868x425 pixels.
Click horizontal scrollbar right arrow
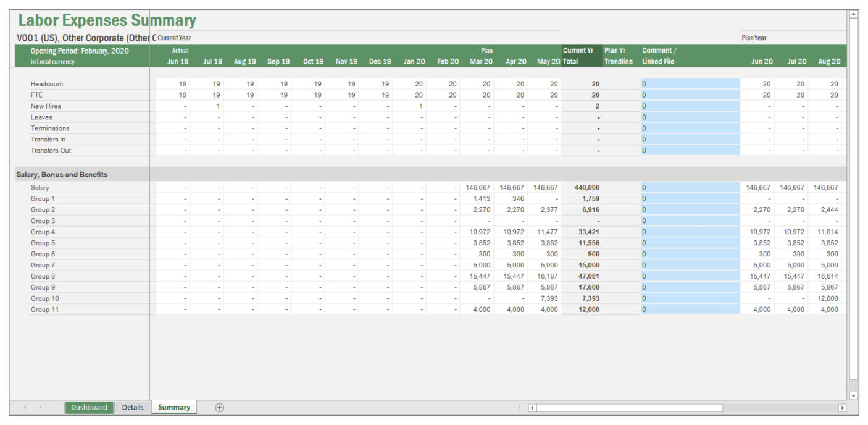[x=842, y=408]
